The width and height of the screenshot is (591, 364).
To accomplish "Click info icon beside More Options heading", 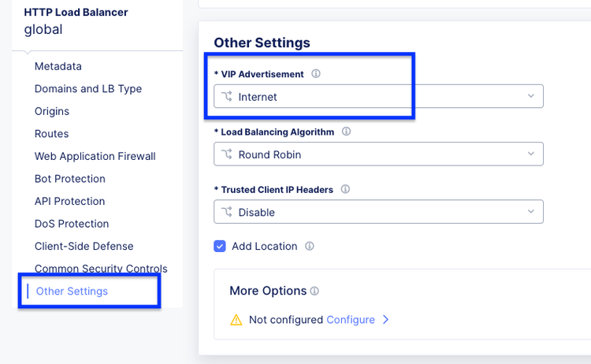I will [314, 291].
